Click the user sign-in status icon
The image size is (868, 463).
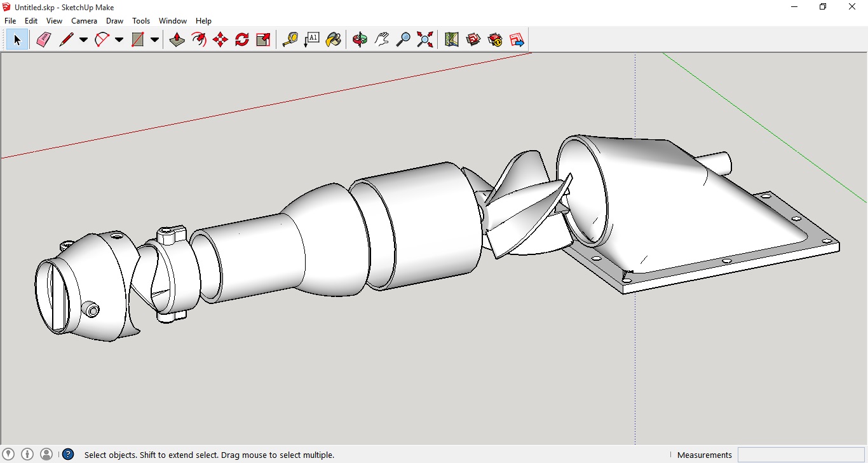[46, 454]
